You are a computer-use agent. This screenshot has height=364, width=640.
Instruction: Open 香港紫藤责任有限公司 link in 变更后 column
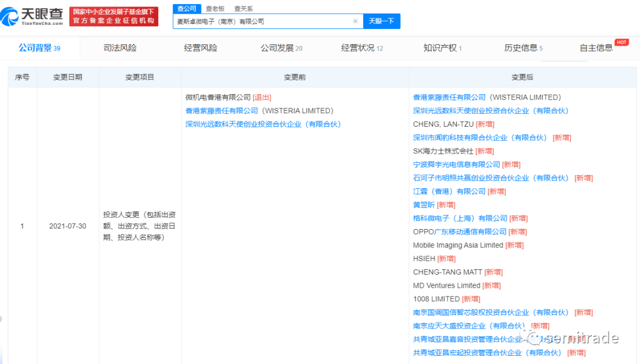[449, 98]
